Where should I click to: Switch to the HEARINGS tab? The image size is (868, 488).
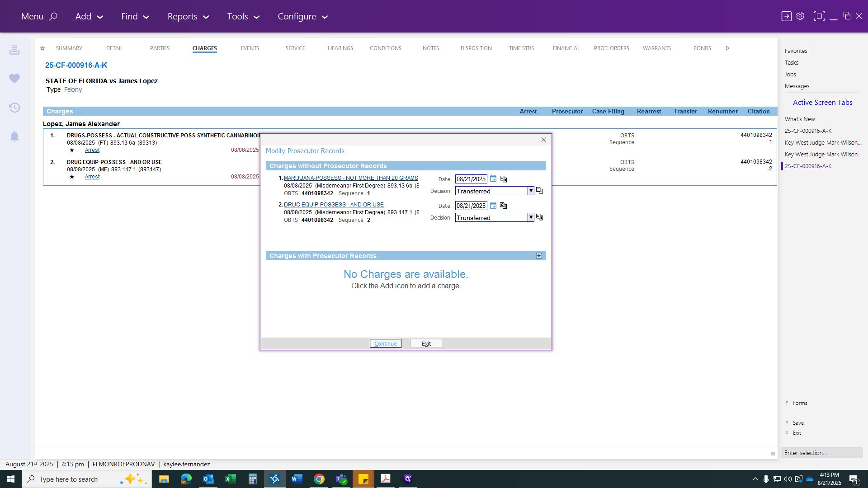tap(340, 48)
